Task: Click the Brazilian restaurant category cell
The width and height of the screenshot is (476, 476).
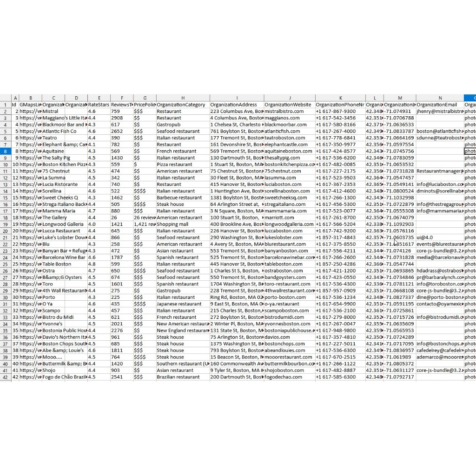Action: coord(183,377)
